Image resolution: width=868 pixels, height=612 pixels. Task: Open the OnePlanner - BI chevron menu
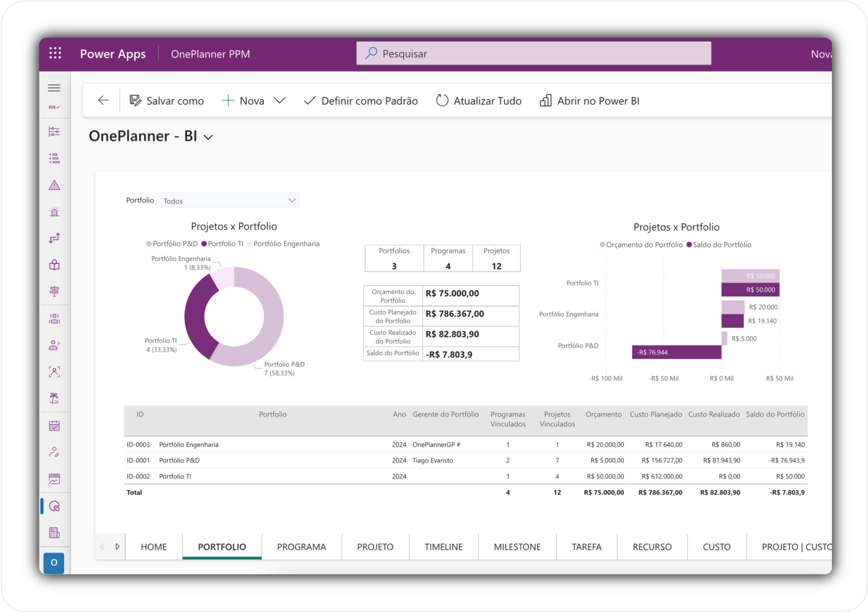(x=209, y=137)
